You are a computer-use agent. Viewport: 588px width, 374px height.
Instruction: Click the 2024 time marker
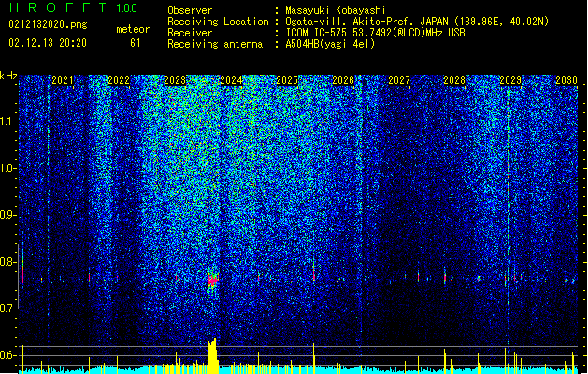[x=231, y=80]
